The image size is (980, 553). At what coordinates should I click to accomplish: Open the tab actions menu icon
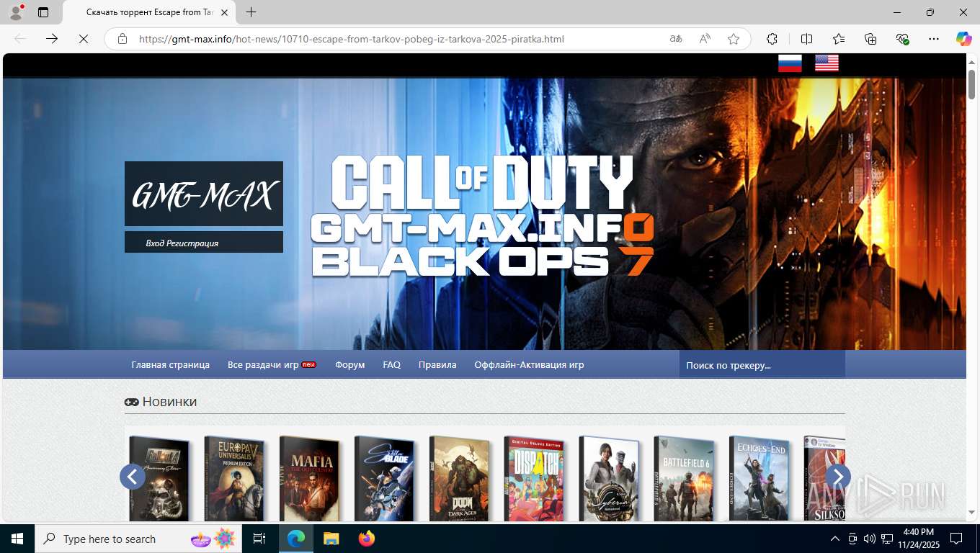point(43,12)
